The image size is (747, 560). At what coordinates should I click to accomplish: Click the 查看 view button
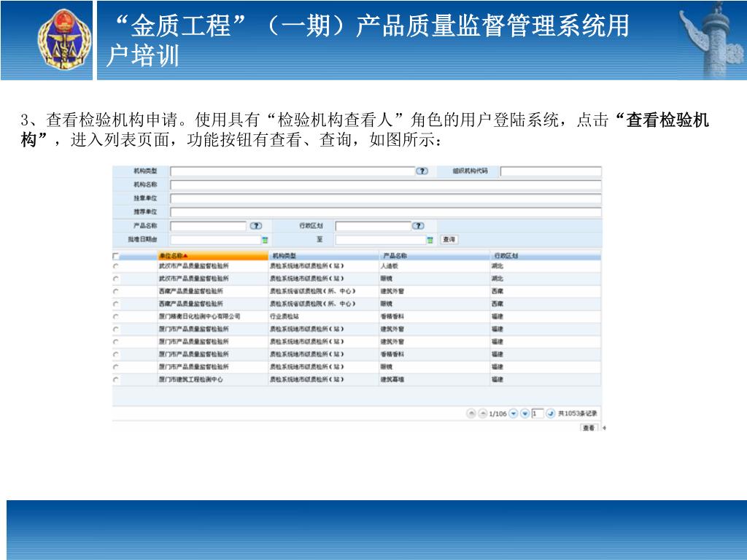(x=589, y=427)
